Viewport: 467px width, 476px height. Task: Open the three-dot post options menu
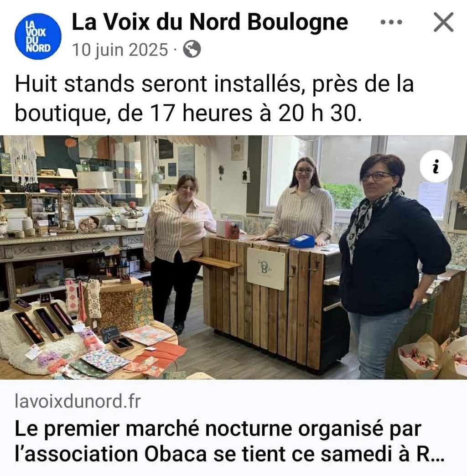391,22
